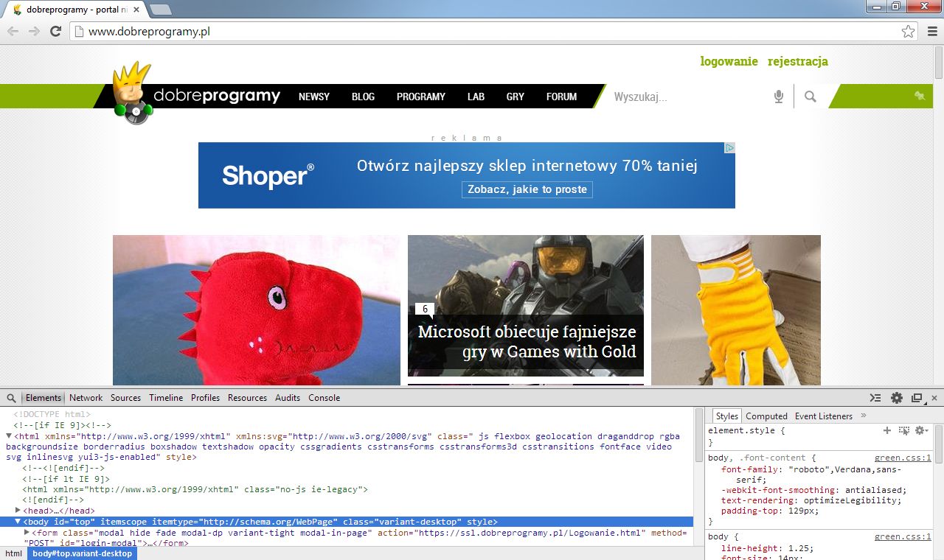Open the Audits tab

pyautogui.click(x=288, y=398)
